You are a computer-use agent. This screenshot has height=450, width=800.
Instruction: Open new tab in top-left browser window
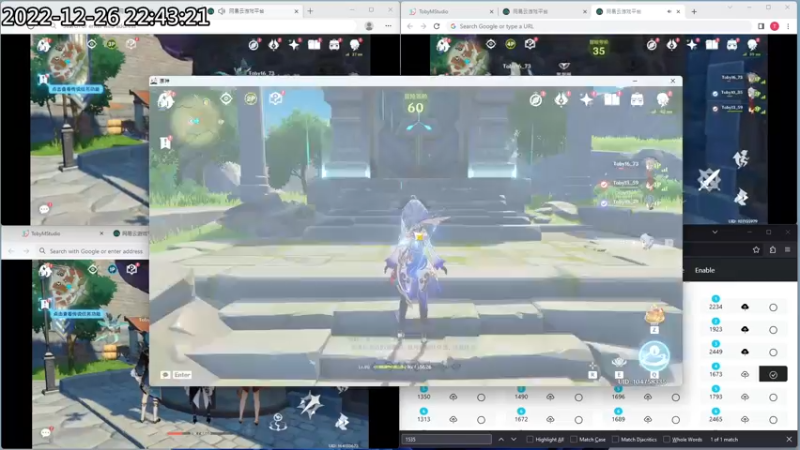pos(310,11)
